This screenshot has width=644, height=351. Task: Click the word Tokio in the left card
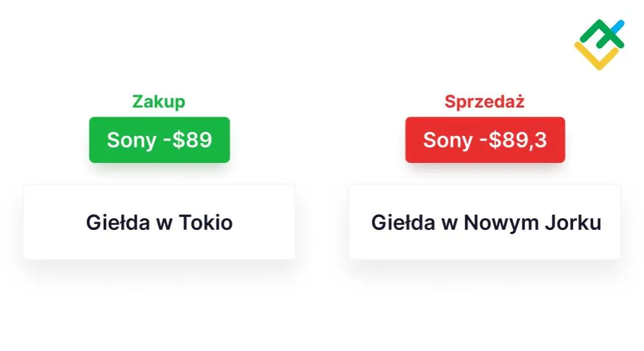tap(206, 222)
